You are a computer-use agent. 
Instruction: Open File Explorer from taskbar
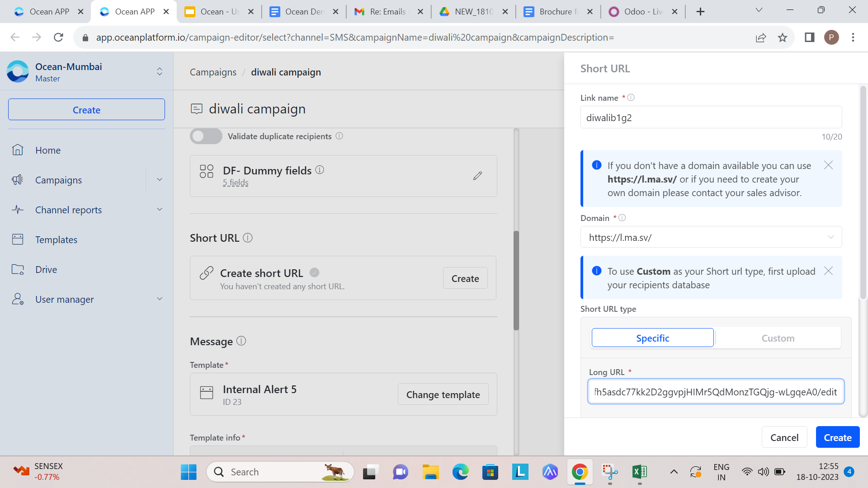pos(430,472)
